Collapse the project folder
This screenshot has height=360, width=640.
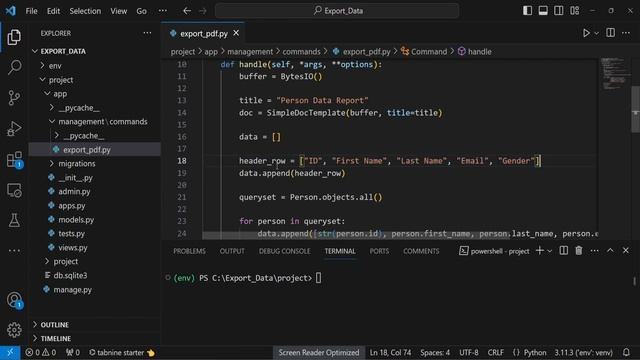pos(96,80)
